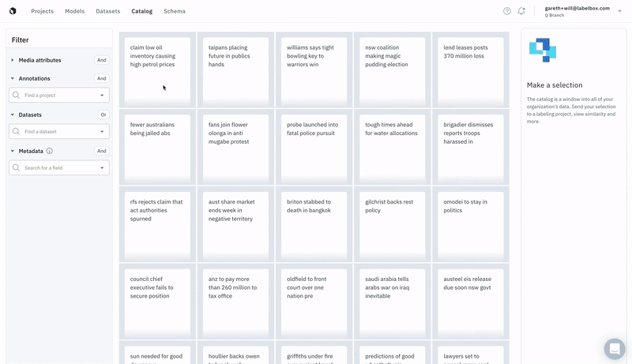The image size is (632, 364).
Task: Select card 'omodei to stay in politics'
Action: [x=470, y=224]
